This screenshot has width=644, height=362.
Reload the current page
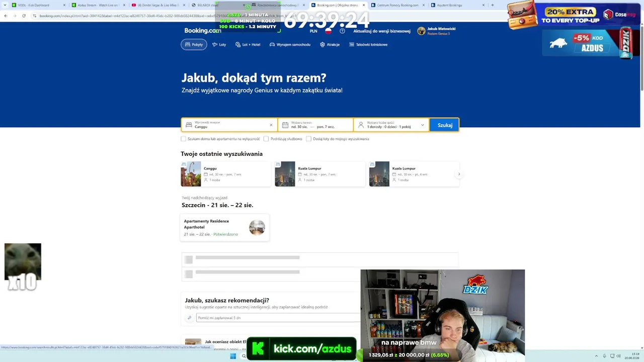tap(24, 16)
